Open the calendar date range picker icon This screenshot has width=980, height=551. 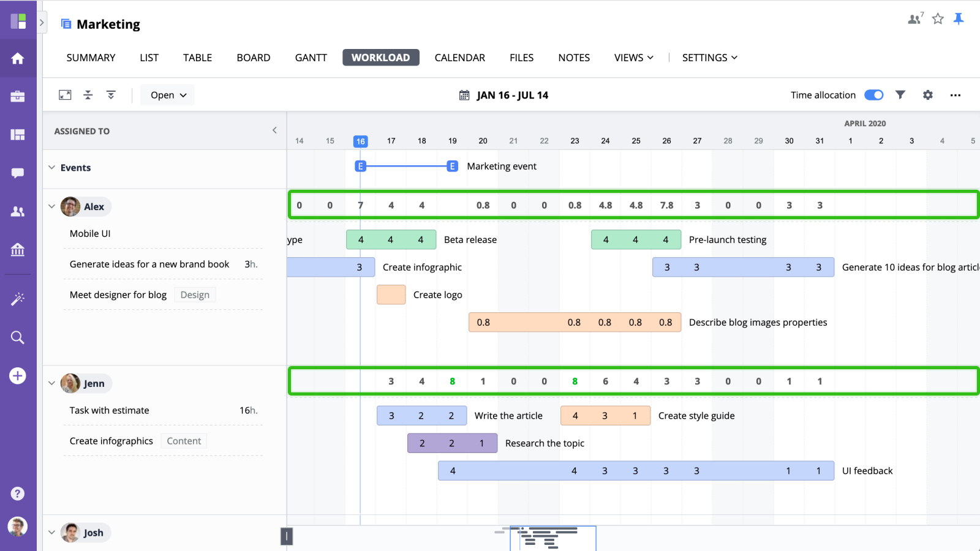(x=464, y=95)
